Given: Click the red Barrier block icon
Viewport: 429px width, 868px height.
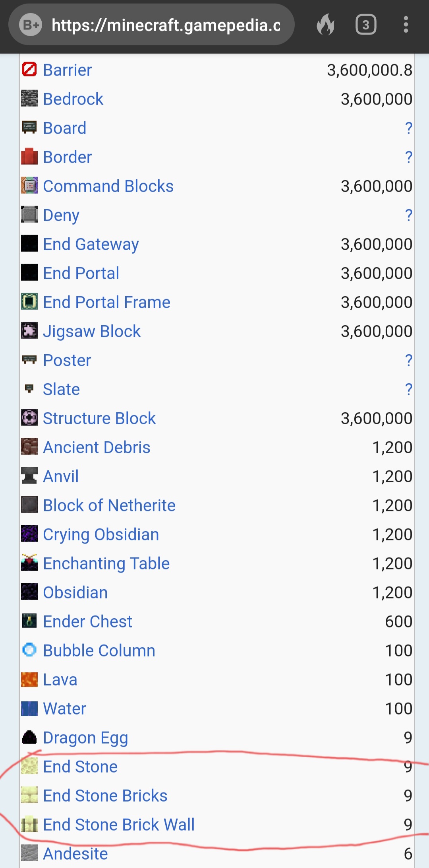Looking at the screenshot, I should pos(29,70).
